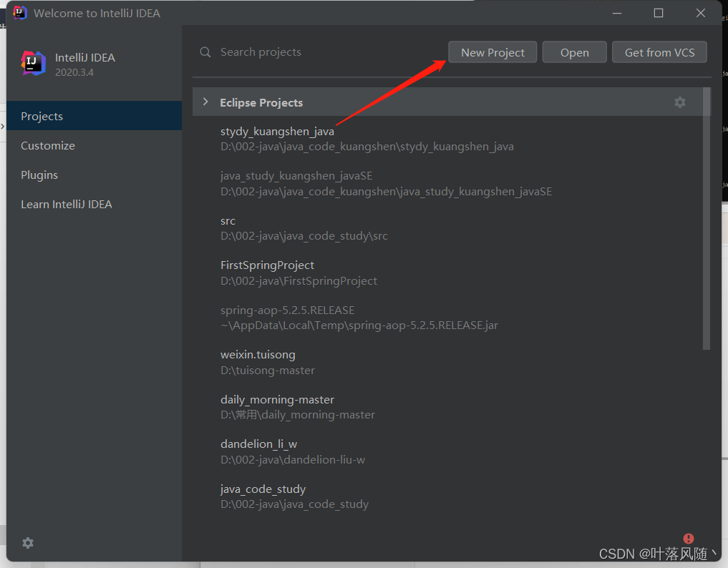Click the search magnifier icon
The height and width of the screenshot is (568, 728).
[x=205, y=52]
